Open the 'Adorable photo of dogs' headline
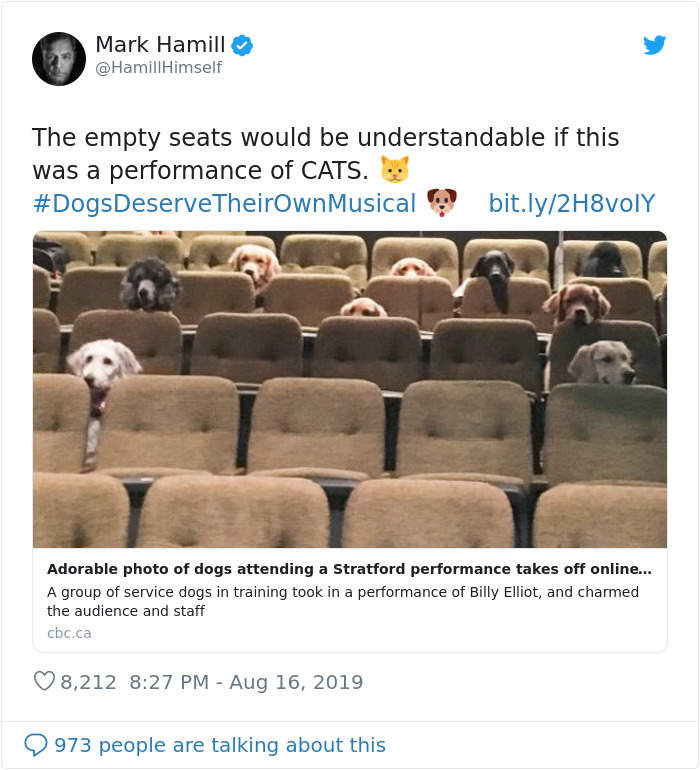Screen dimensions: 700x770 coord(349,569)
